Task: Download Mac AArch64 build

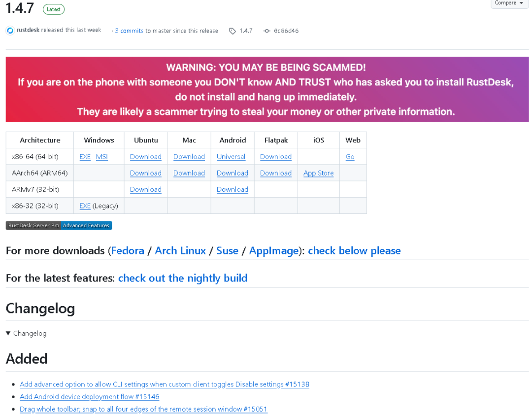Action: 189,173
